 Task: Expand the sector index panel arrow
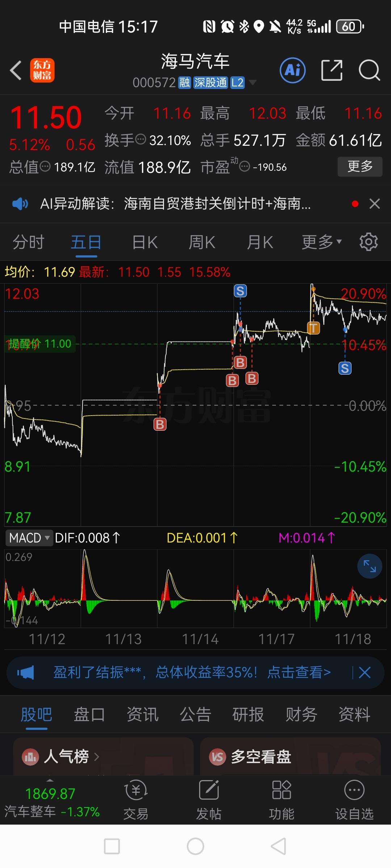pyautogui.click(x=50, y=780)
